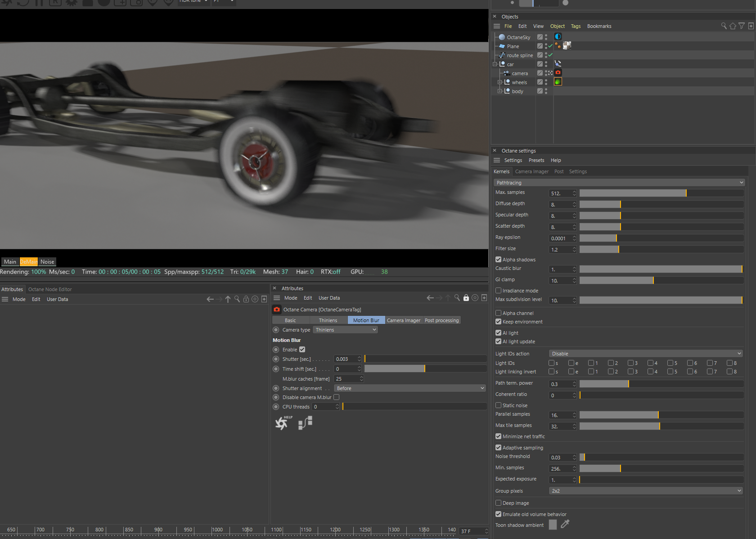This screenshot has width=756, height=539.
Task: Click the node editor icon beside Octane help
Action: 305,423
